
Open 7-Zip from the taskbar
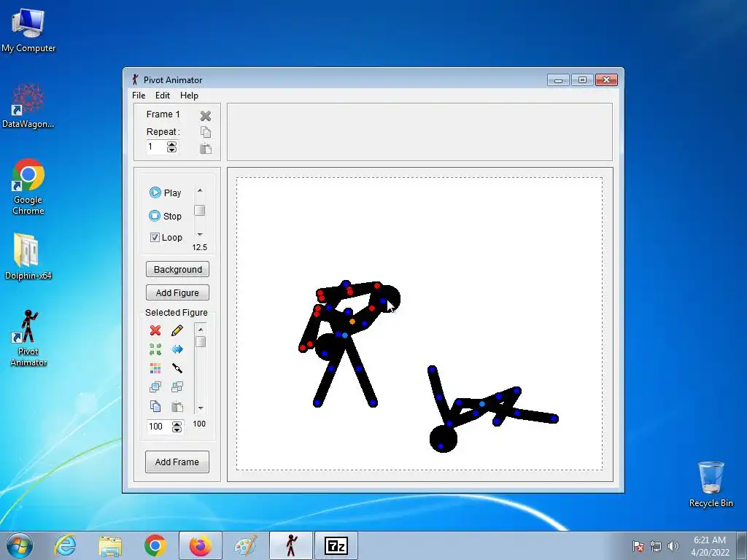pos(336,545)
